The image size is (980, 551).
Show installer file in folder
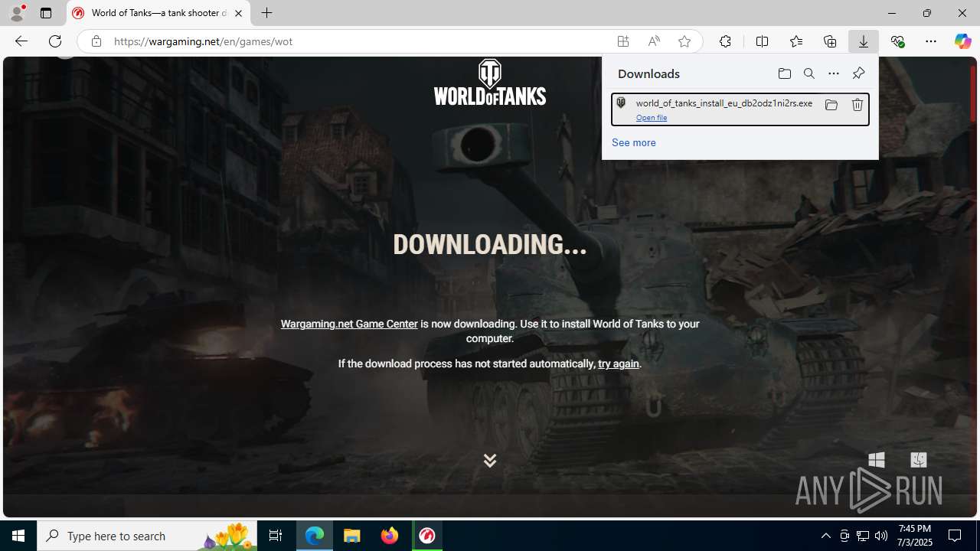tap(831, 105)
